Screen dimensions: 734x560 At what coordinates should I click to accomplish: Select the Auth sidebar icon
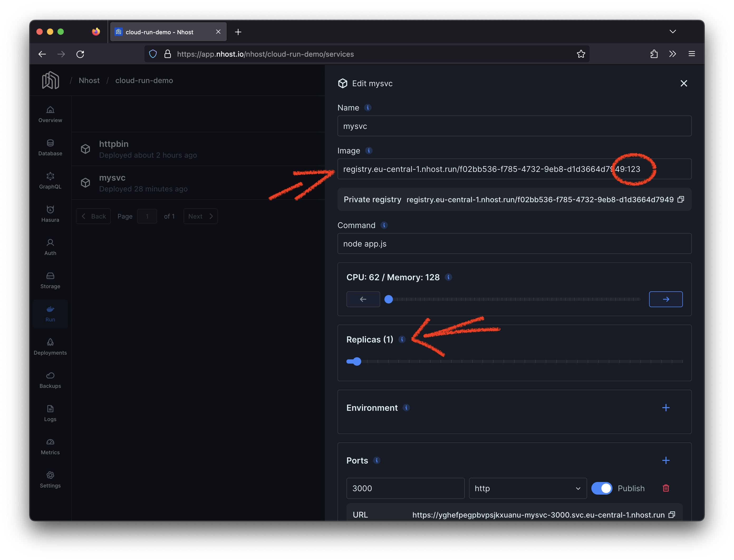(x=50, y=247)
